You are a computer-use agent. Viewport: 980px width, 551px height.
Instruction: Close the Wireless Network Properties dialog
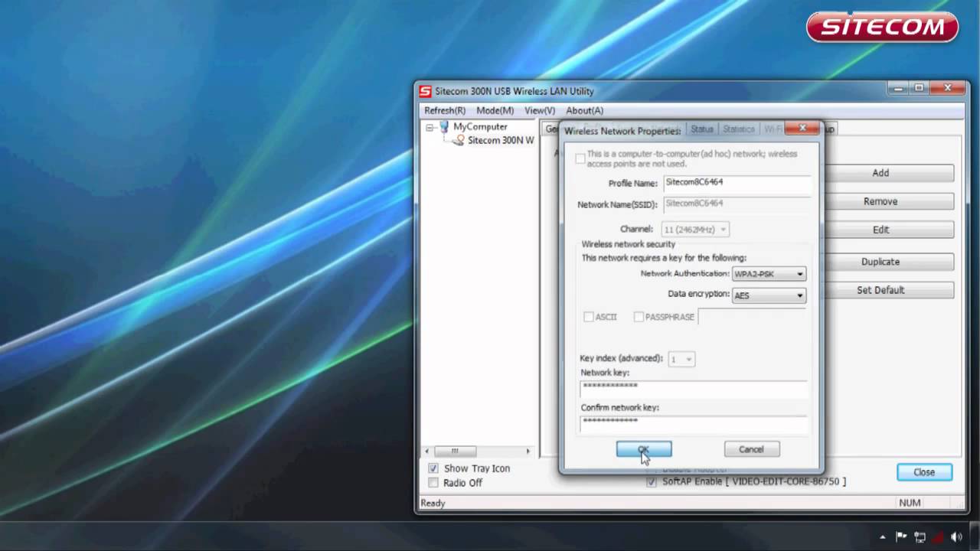click(802, 129)
